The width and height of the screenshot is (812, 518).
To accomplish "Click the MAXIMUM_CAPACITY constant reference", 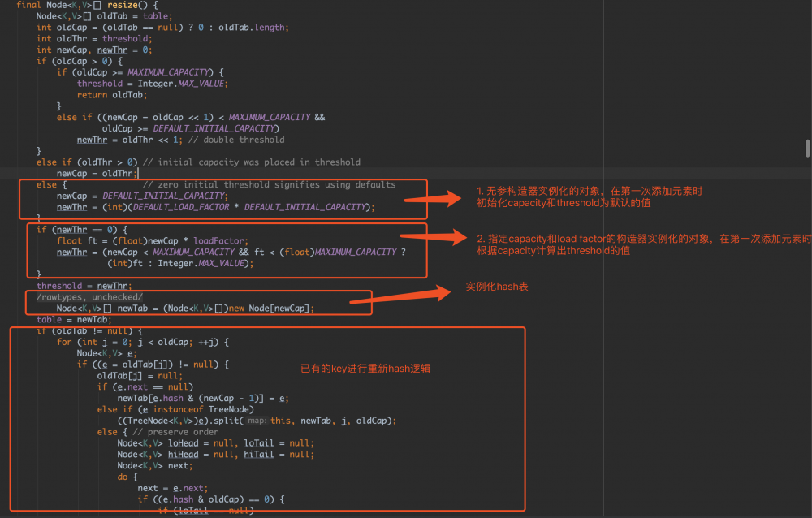I will point(168,72).
